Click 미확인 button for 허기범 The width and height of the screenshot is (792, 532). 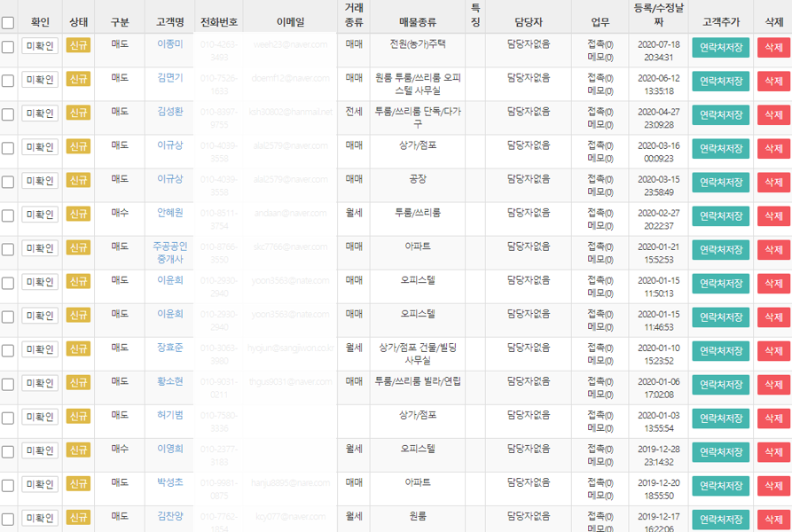tap(39, 416)
